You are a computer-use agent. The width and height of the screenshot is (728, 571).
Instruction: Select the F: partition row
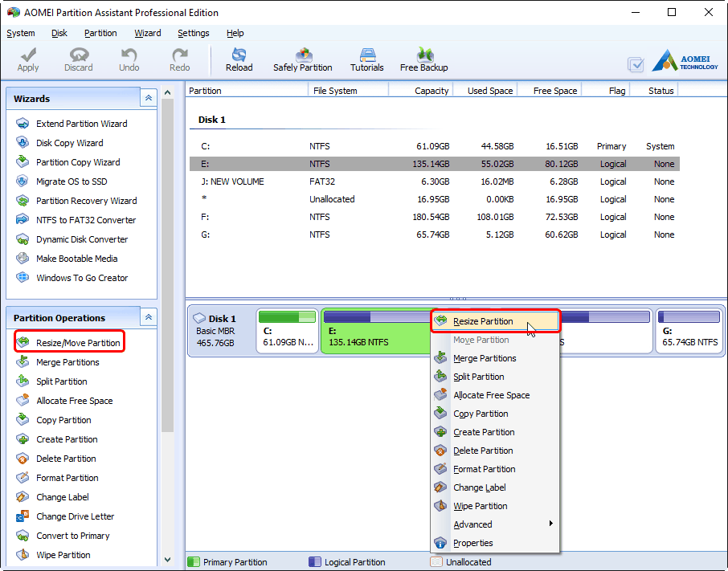click(435, 217)
